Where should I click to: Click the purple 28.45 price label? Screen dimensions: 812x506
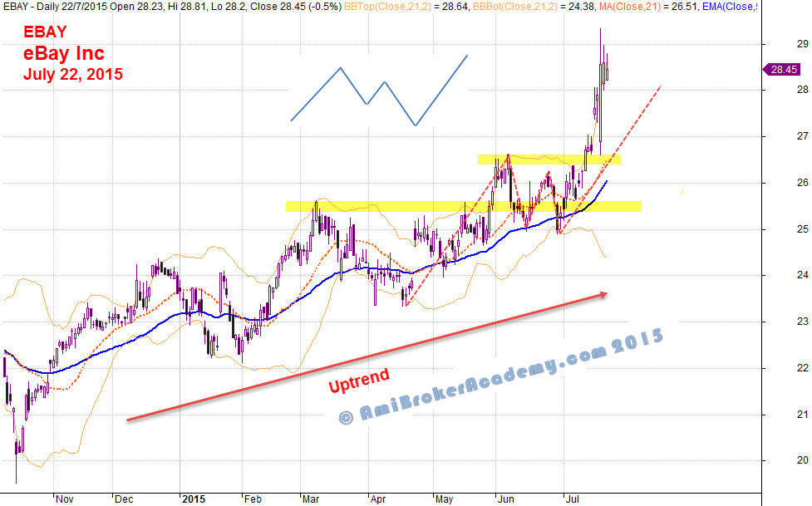(782, 70)
